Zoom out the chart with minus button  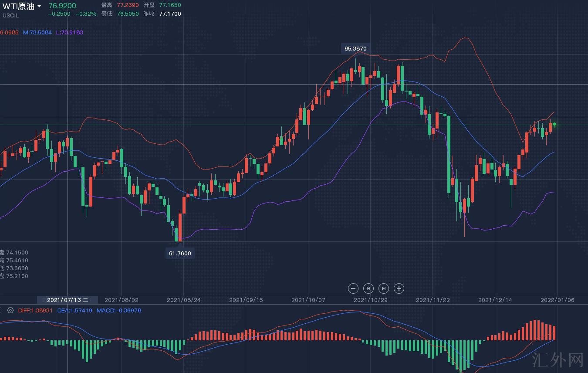[x=353, y=288]
